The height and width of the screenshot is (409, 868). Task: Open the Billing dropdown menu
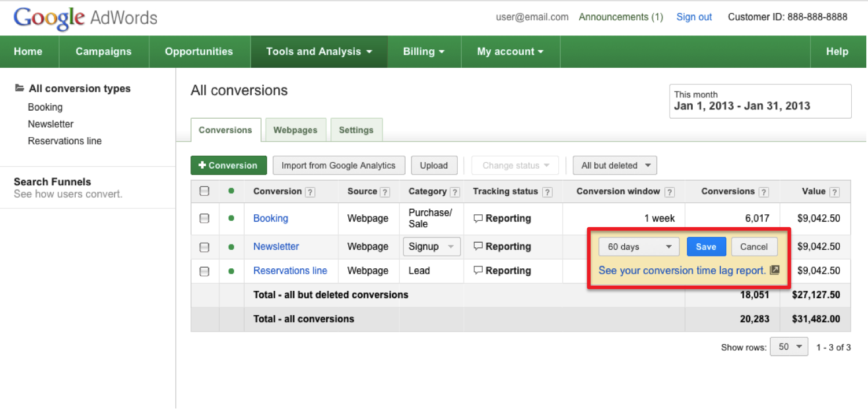[x=424, y=52]
